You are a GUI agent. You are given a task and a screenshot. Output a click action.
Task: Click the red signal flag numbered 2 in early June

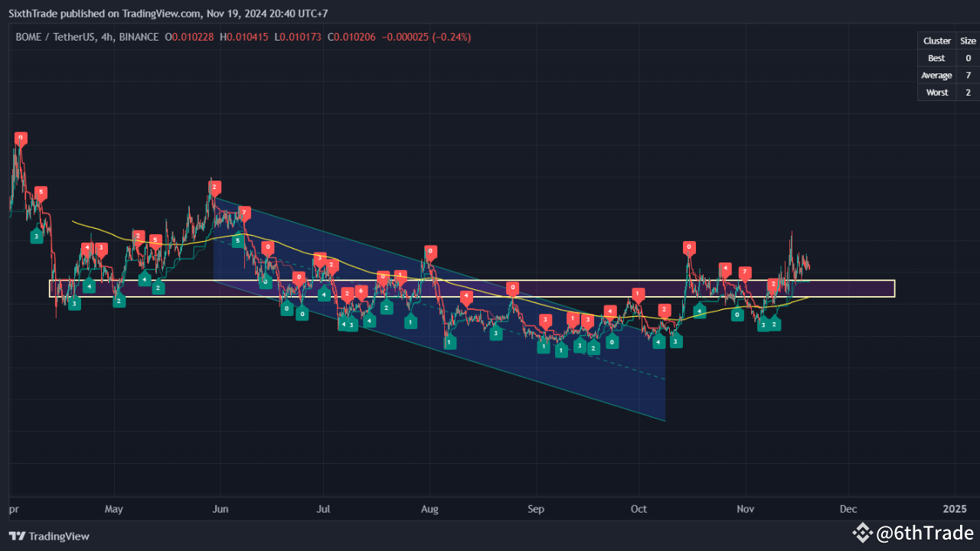point(214,186)
